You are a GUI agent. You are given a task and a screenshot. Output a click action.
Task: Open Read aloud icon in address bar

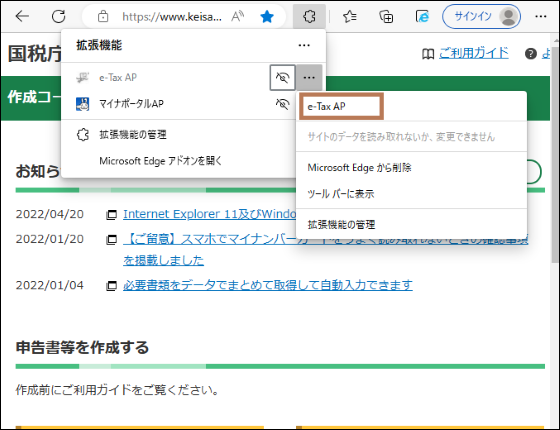238,16
